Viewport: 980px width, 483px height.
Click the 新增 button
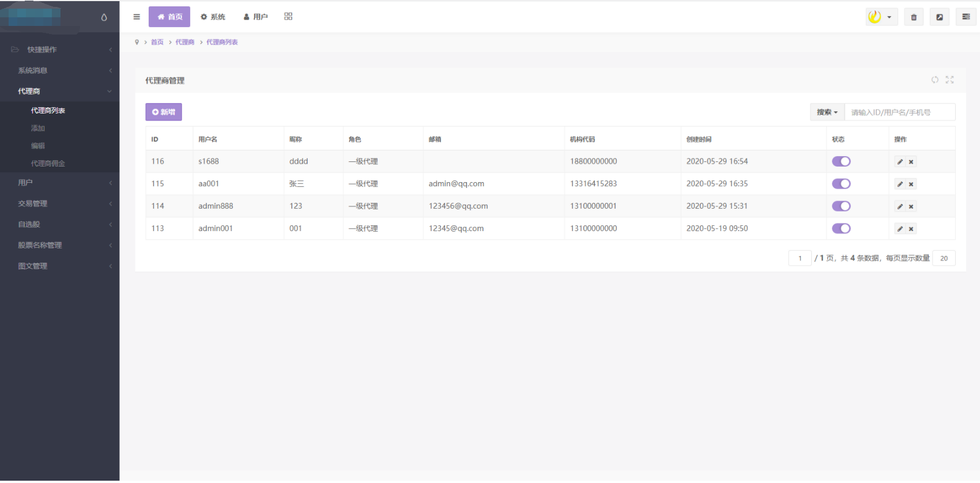[164, 112]
